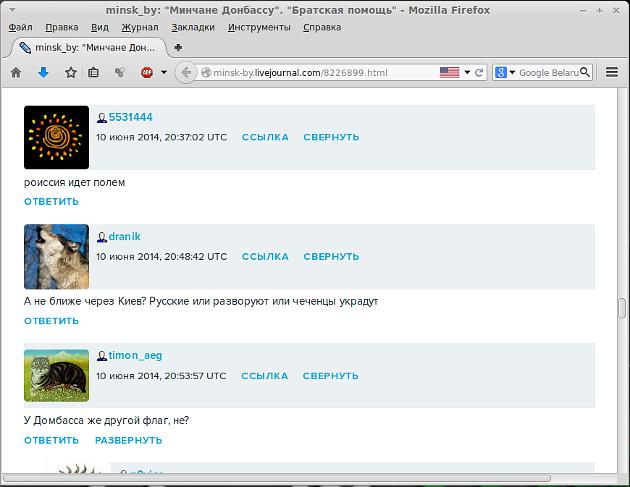Collapse the dranik comment via СВЕРНУТЬ
The image size is (630, 487).
coord(331,256)
